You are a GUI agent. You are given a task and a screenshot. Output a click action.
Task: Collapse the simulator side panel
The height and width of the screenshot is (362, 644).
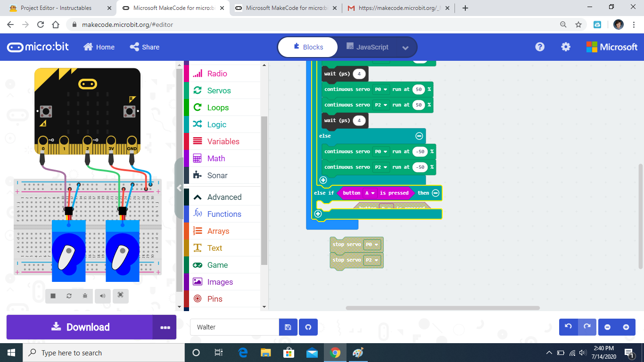pos(179,188)
